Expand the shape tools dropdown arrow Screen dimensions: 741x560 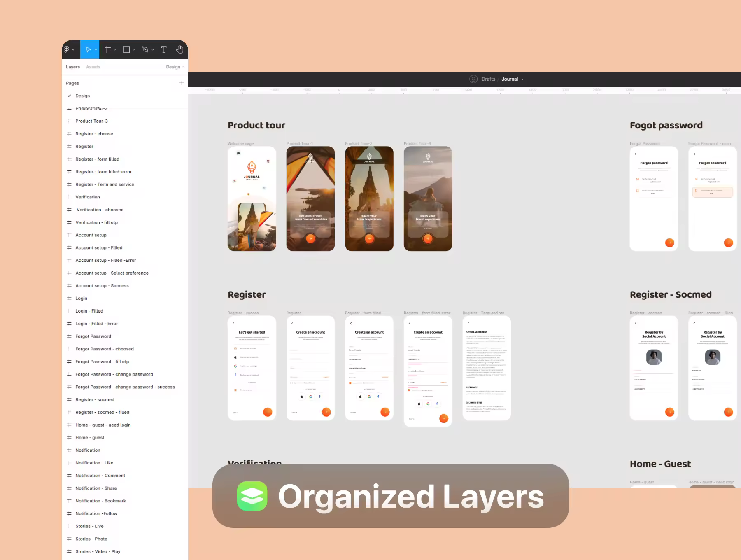133,50
